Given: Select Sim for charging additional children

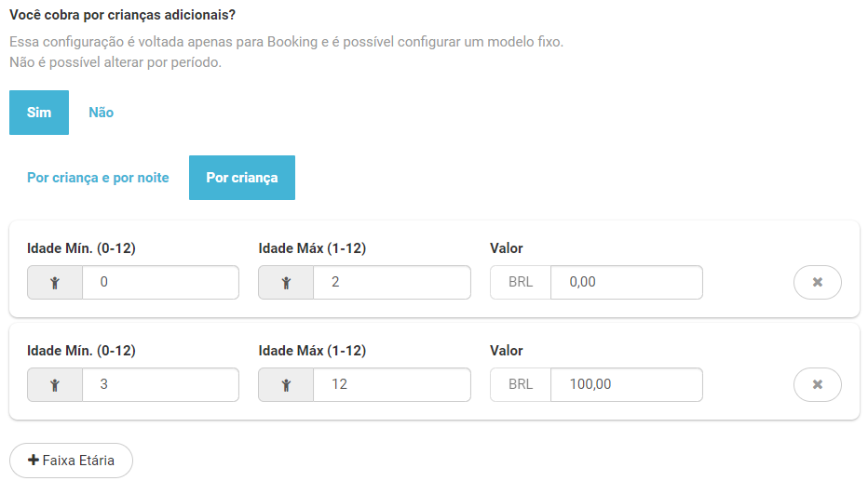Looking at the screenshot, I should 39,113.
